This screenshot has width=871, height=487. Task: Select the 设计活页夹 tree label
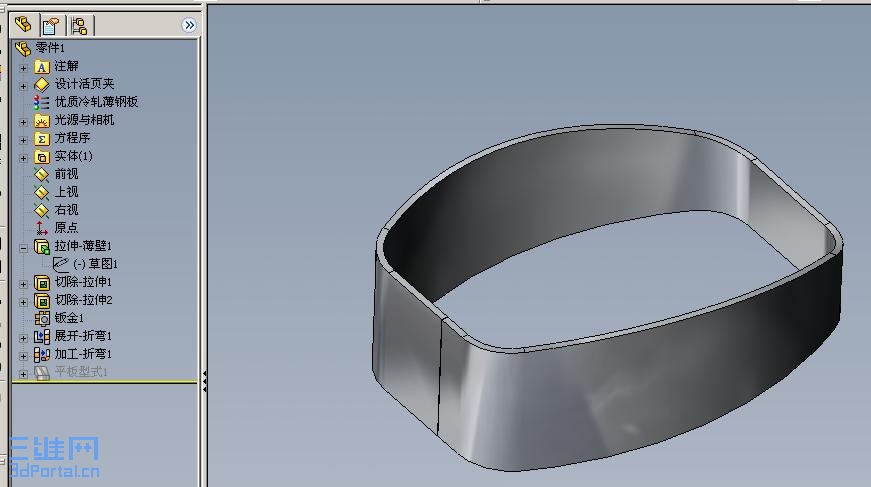click(84, 84)
